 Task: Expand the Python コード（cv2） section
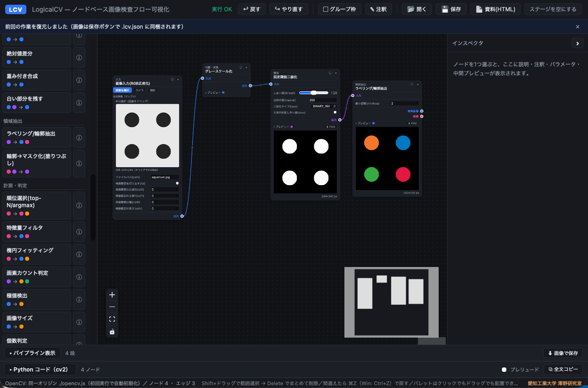(x=40, y=370)
